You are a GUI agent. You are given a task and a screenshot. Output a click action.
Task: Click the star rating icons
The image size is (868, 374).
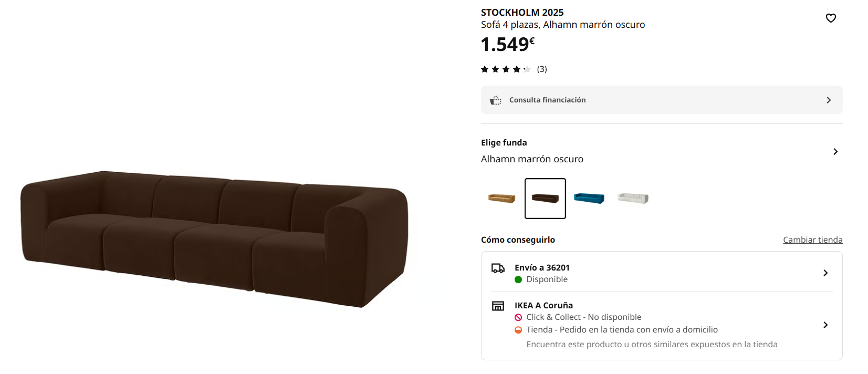coord(506,69)
